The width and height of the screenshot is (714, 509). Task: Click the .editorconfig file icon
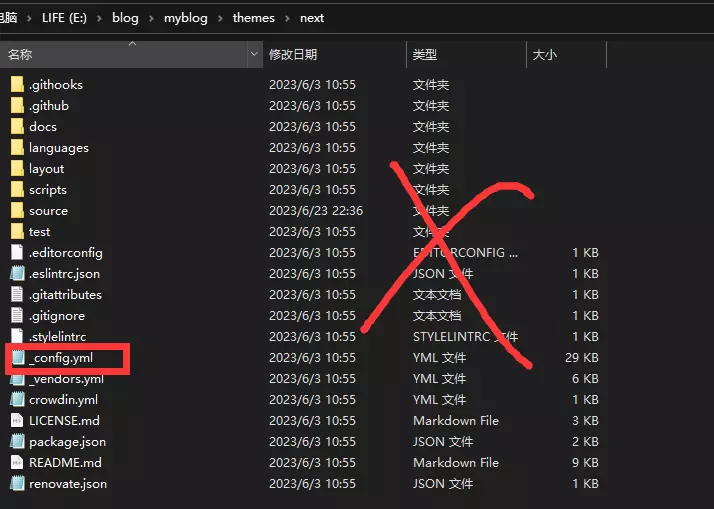point(16,253)
